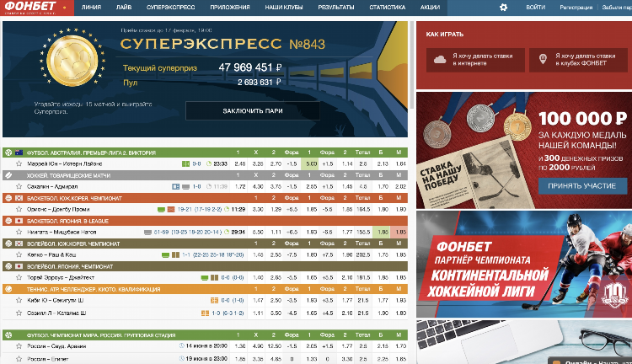The image size is (632, 364).
Task: Click tennis icon in Киото Квалификация header
Action: [x=8, y=289]
